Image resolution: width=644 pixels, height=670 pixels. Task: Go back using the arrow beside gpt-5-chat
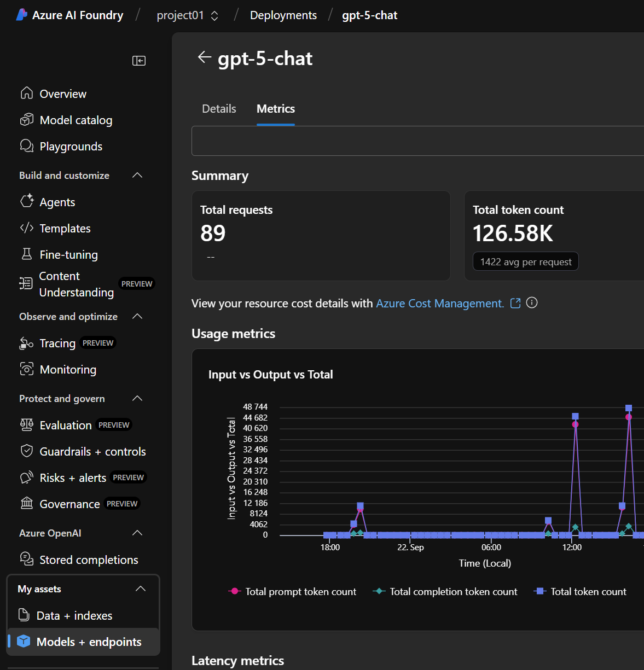click(x=205, y=57)
